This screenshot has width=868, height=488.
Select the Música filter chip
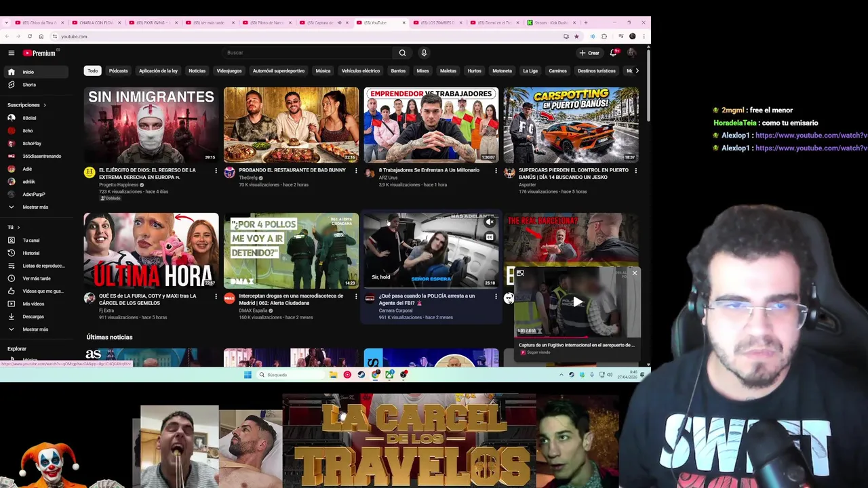pyautogui.click(x=323, y=70)
